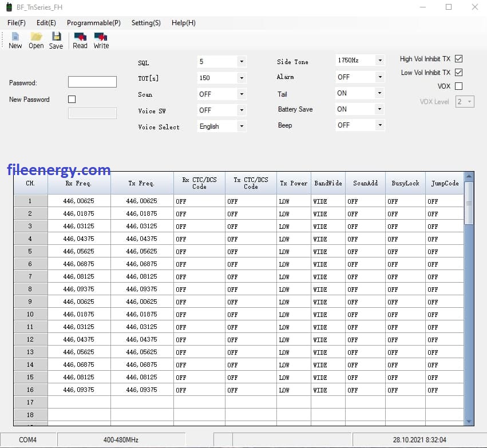Click the Save floppy disk icon
Screen dimensions: 487x448
[56, 41]
